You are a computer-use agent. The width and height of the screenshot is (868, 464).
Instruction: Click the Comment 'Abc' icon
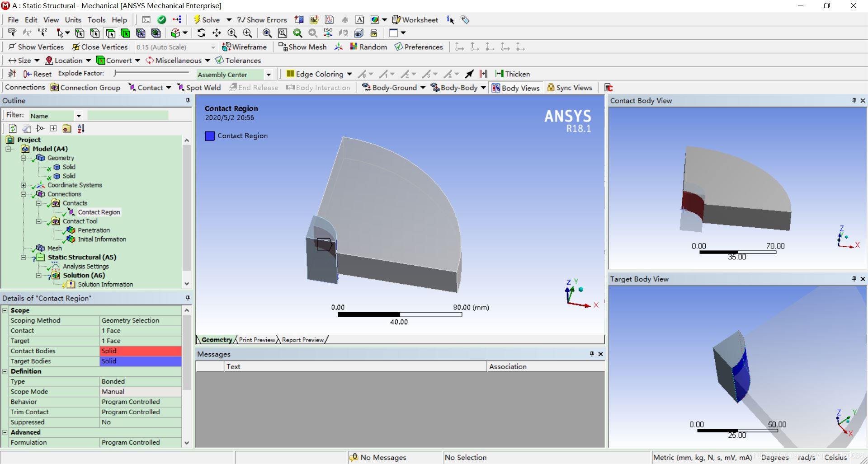click(x=314, y=19)
